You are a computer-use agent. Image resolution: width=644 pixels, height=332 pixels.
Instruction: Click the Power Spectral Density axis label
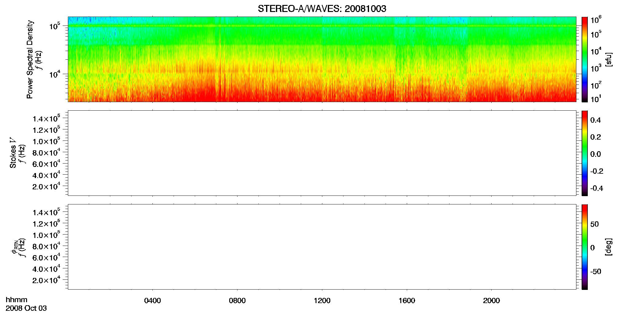[x=29, y=59]
